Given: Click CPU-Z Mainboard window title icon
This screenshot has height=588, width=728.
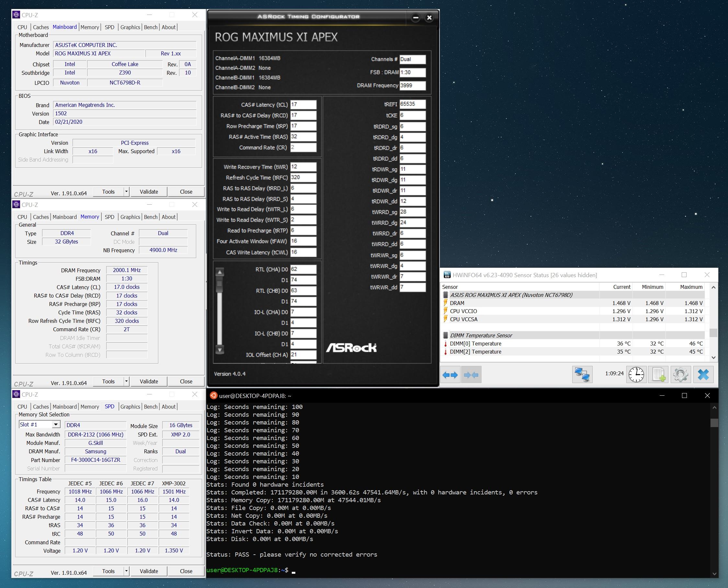Looking at the screenshot, I should 16,15.
